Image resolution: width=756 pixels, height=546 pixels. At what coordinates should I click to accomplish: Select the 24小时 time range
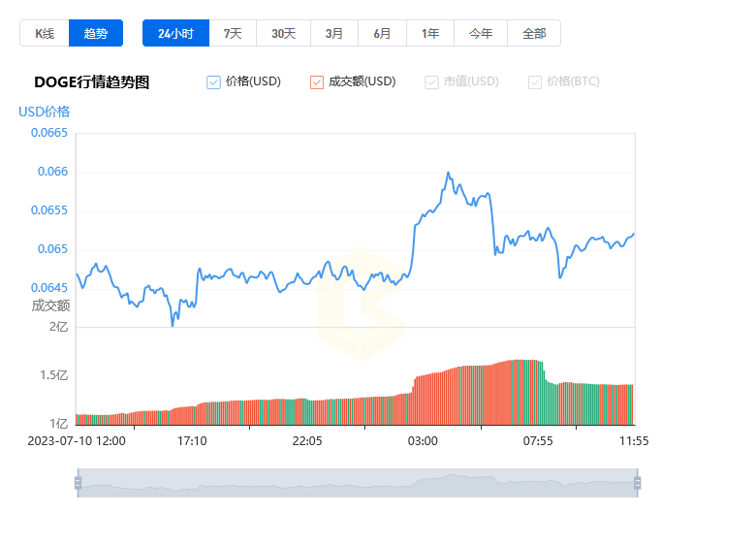(x=175, y=33)
